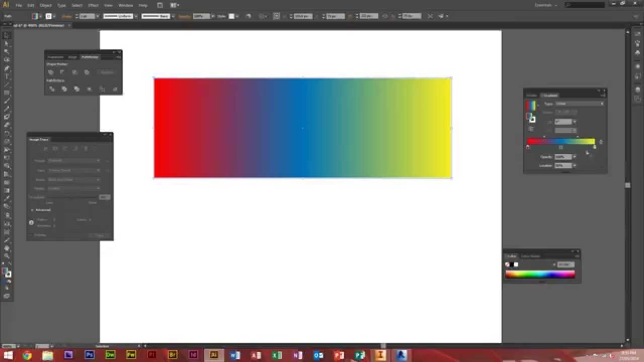Open the File menu
The width and height of the screenshot is (644, 362).
19,5
